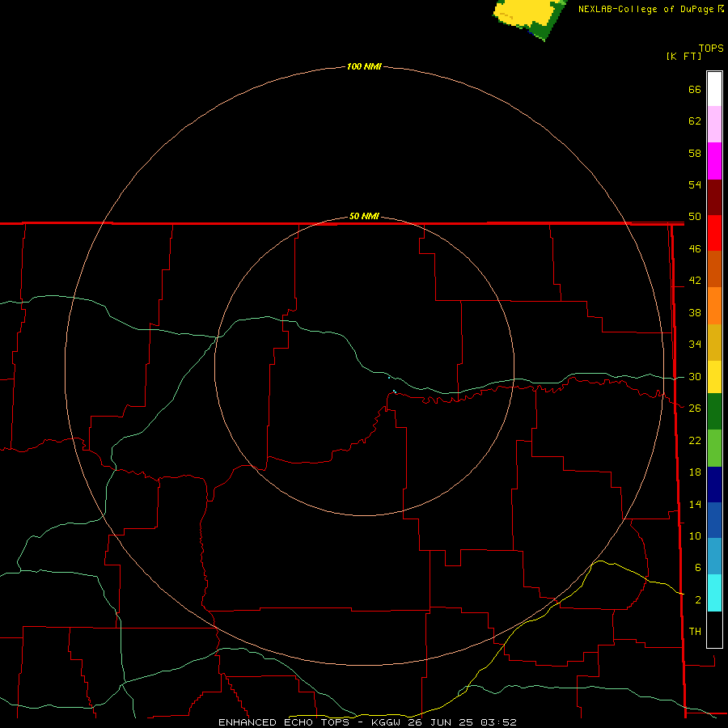Click the '6' legend value
The width and height of the screenshot is (728, 728).
tap(697, 567)
